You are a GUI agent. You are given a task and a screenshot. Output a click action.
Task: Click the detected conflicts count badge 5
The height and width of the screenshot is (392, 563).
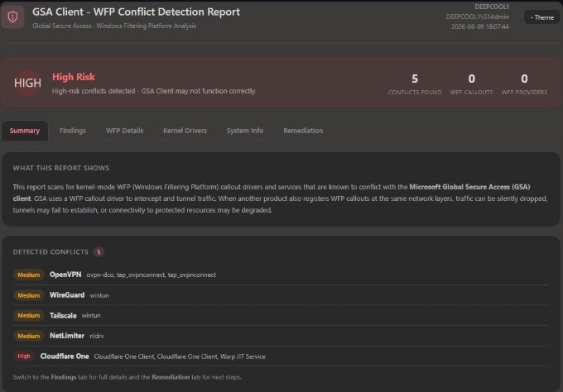pos(99,251)
